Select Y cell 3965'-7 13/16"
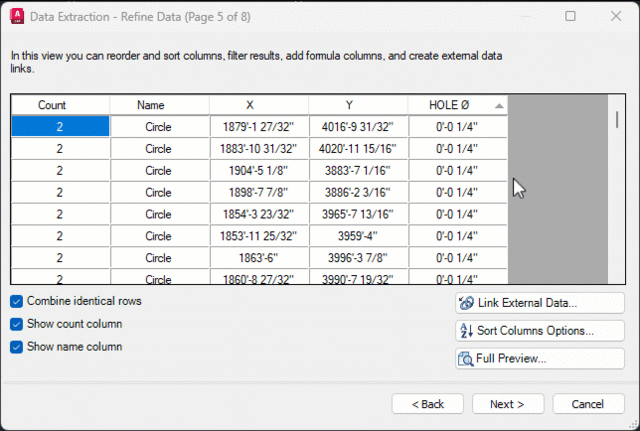The height and width of the screenshot is (431, 640). pos(358,214)
